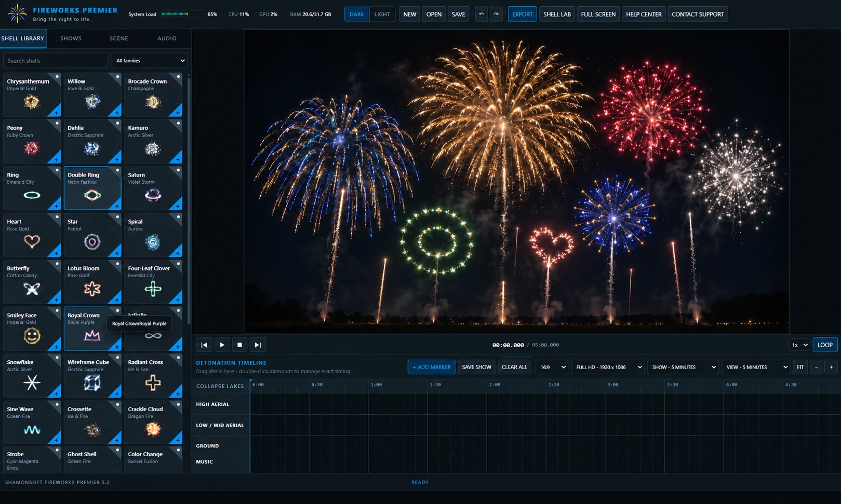Viewport: 841px width, 504px height.
Task: Pick the Crackle Cloud Dragon Fire shell
Action: click(x=153, y=423)
